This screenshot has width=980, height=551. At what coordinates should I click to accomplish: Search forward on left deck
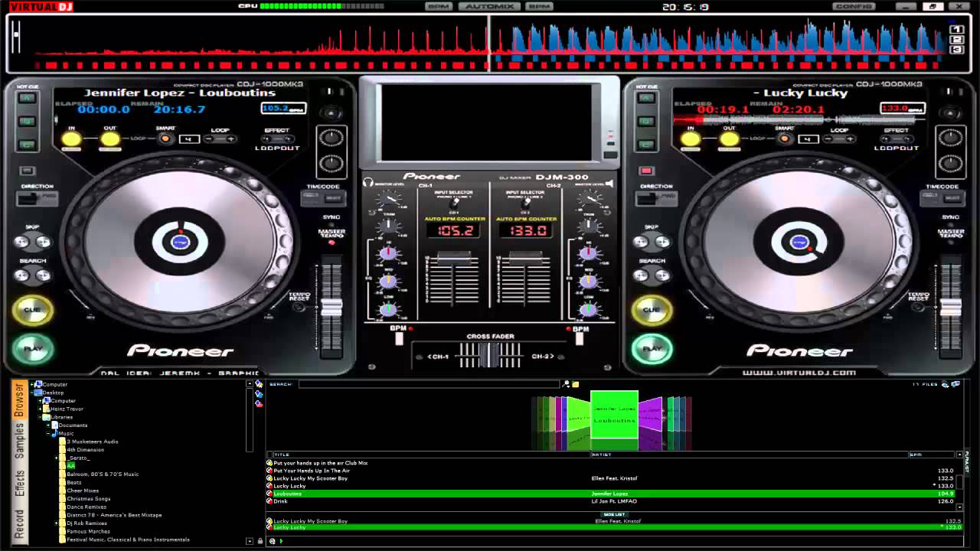pos(43,275)
